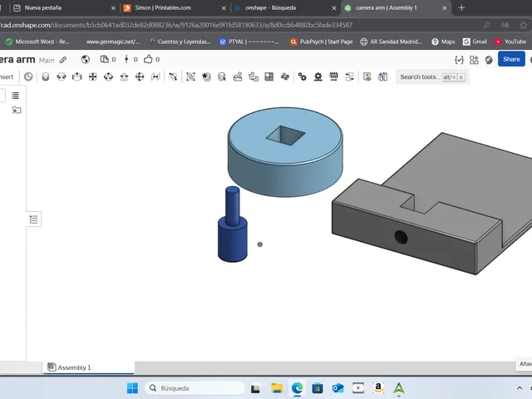The width and height of the screenshot is (532, 399).
Task: Click the globe public document icon
Action: tap(86, 59)
